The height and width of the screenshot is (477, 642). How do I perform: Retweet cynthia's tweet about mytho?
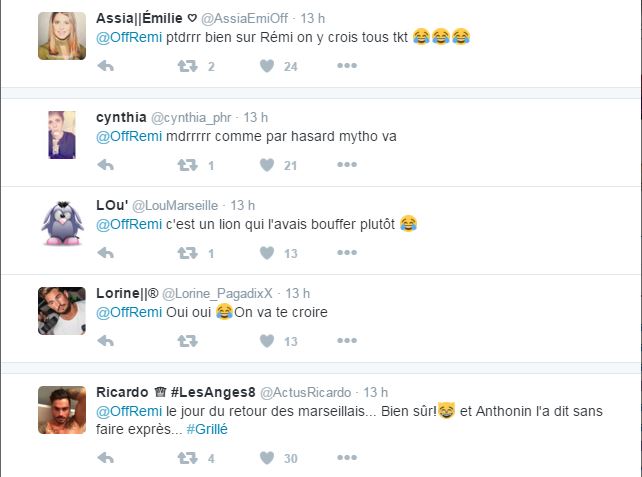[x=188, y=165]
